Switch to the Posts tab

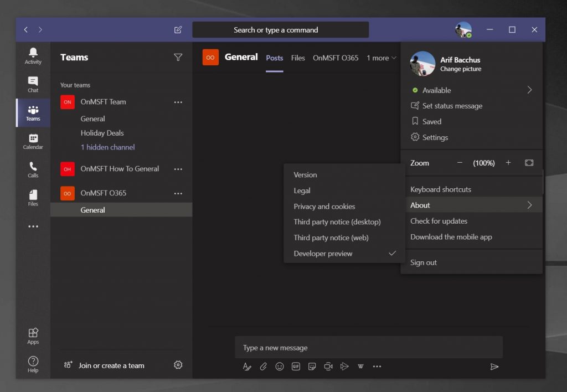(x=275, y=58)
